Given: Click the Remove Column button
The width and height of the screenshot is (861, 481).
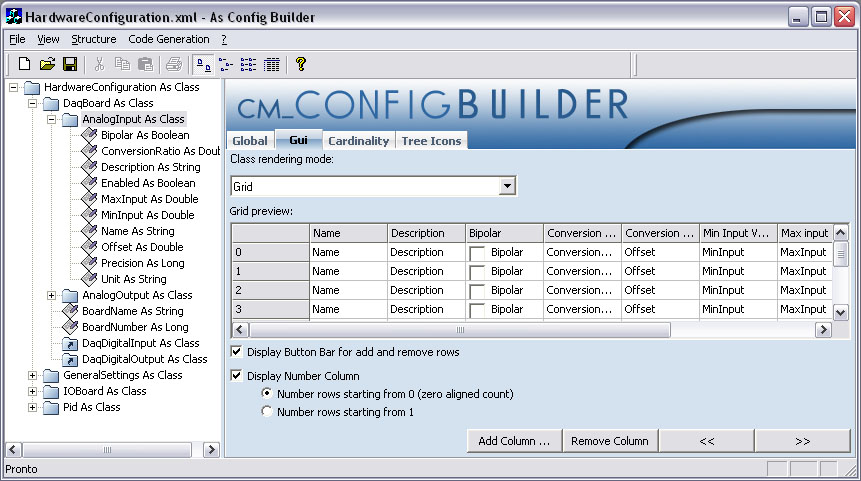Looking at the screenshot, I should click(609, 441).
